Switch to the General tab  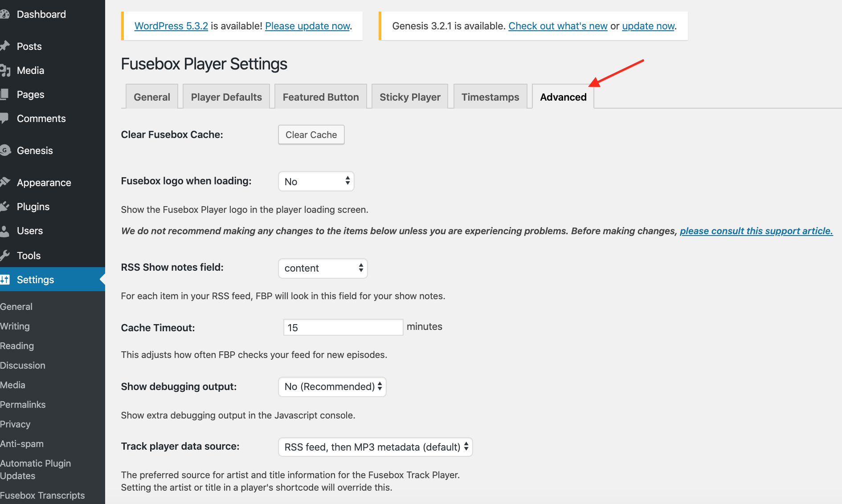pyautogui.click(x=152, y=97)
